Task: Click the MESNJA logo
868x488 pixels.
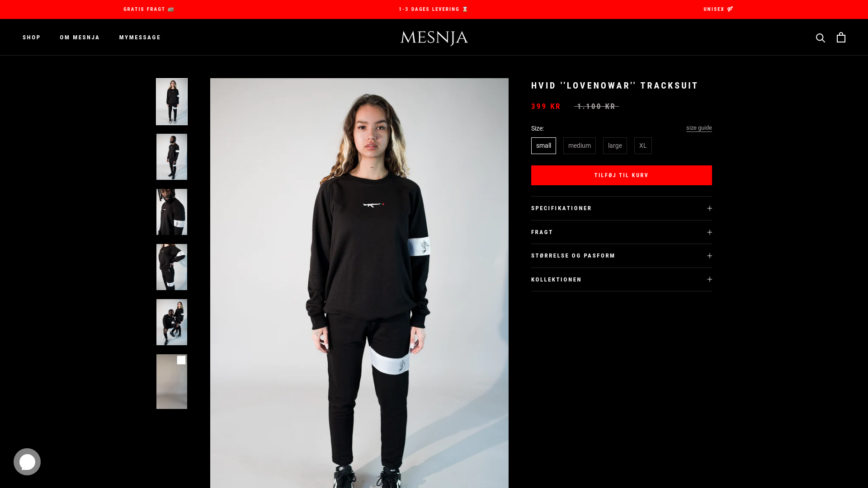Action: [x=434, y=38]
